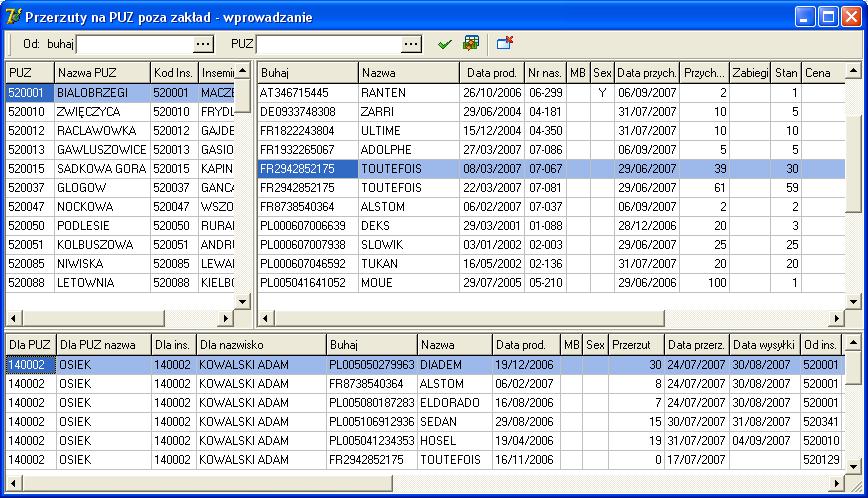Click down arrow of bull grid vertical scrollbar
The width and height of the screenshot is (868, 498).
click(x=853, y=302)
